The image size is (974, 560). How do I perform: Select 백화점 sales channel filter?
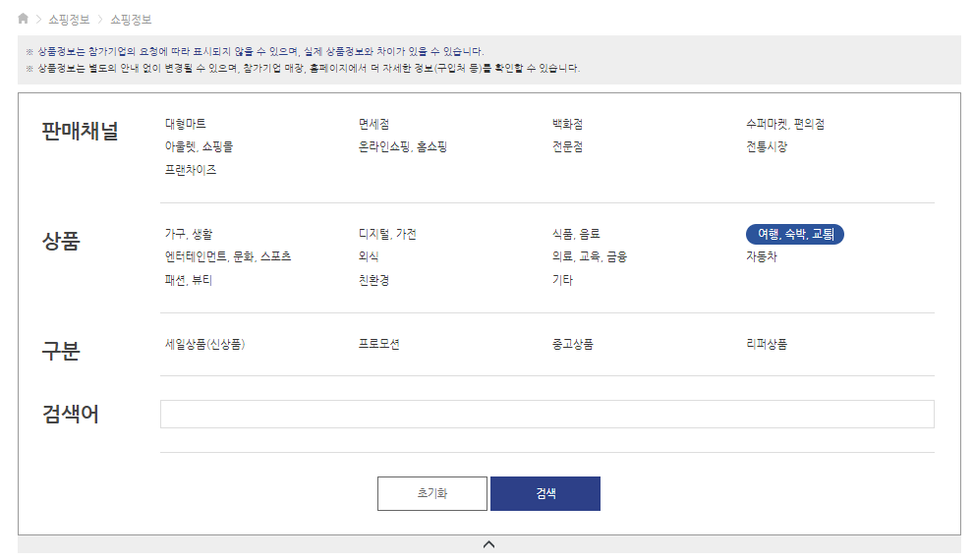(x=568, y=124)
